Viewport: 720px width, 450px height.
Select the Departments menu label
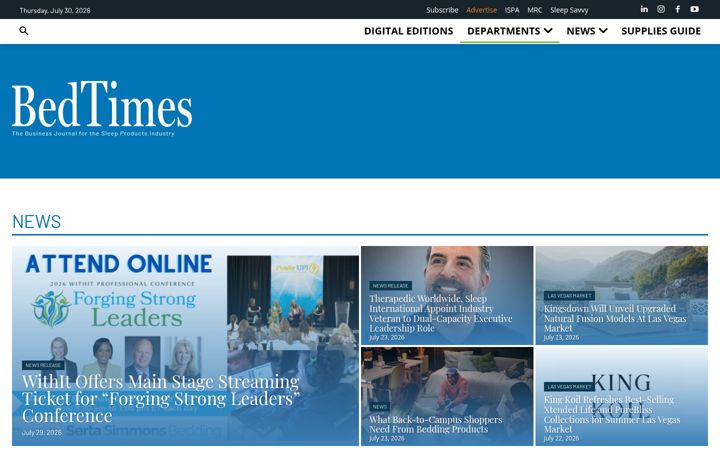(504, 31)
